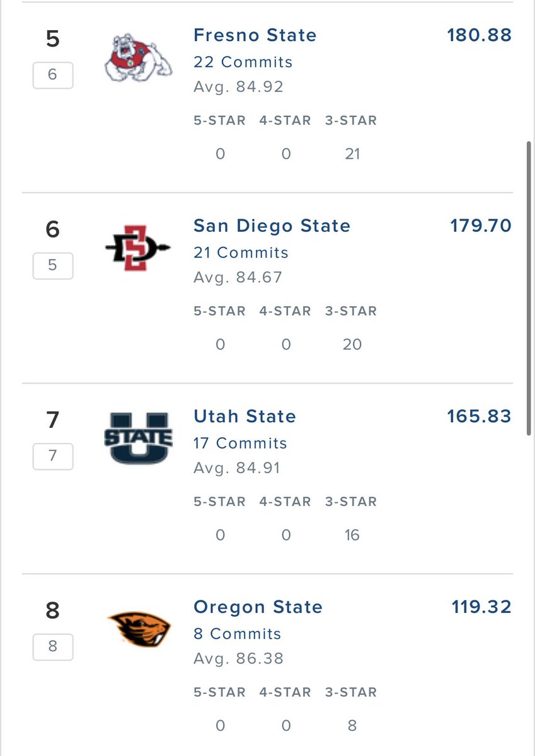Click the San Diego State logo
The image size is (535, 756).
(x=138, y=248)
